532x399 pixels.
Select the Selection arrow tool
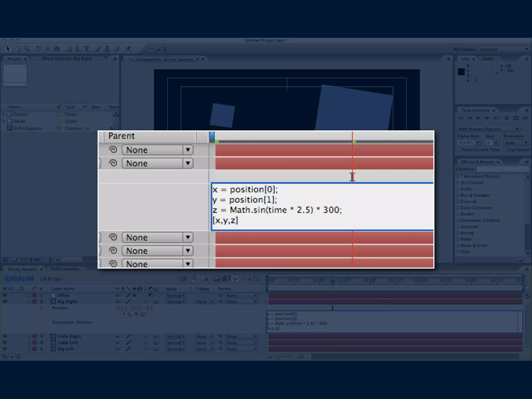coord(8,49)
